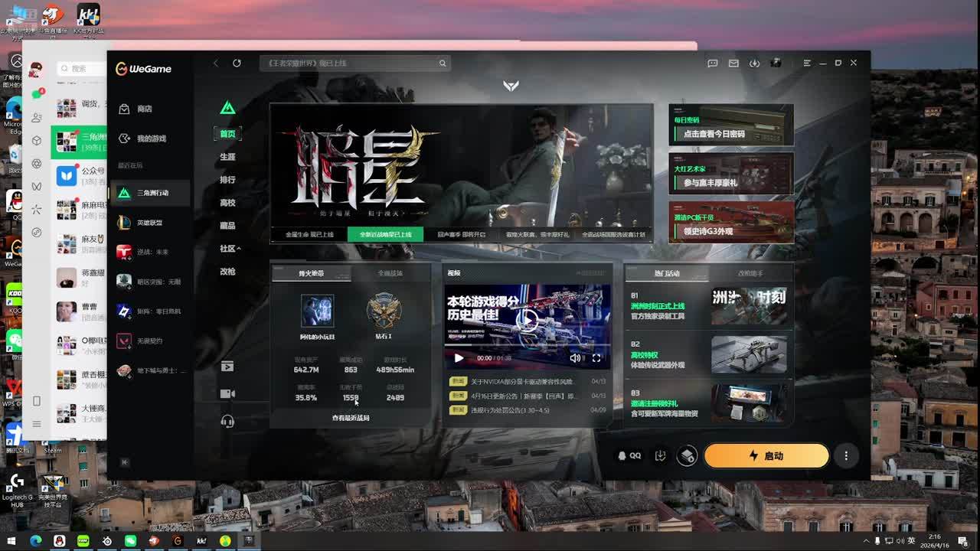Play the video with the play button
Viewport: 980px width, 551px height.
[x=459, y=358]
